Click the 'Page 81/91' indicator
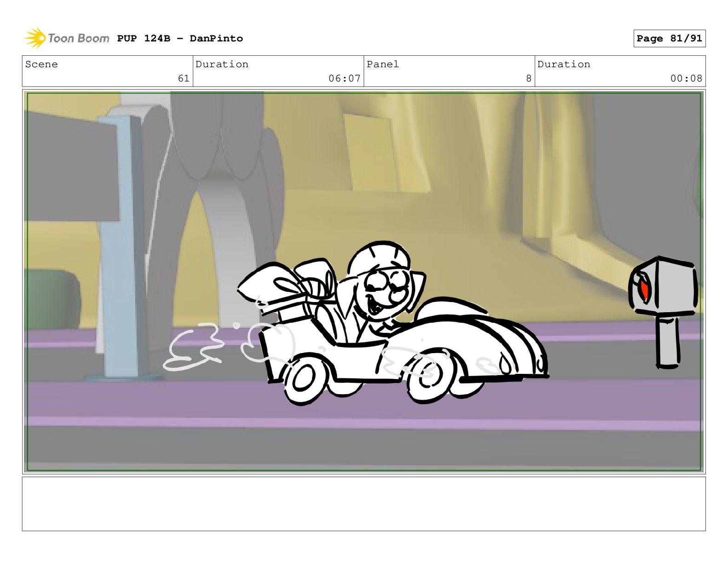 coord(669,38)
